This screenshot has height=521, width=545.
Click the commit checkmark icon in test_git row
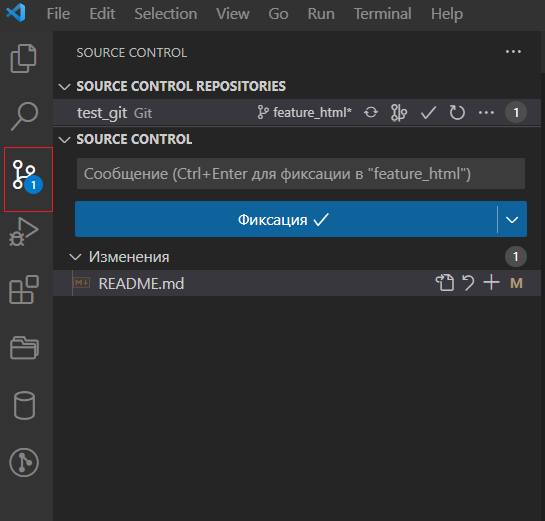tap(428, 113)
